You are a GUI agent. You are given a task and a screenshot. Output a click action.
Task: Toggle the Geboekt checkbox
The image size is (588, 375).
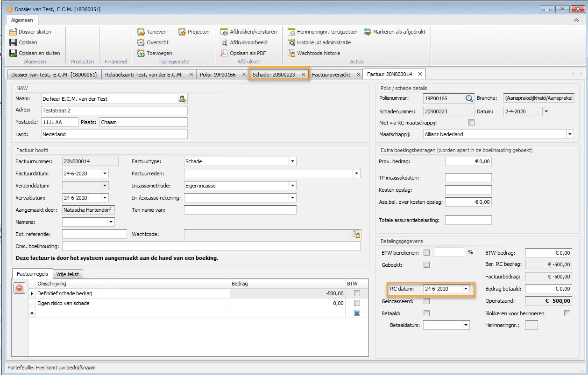(x=426, y=265)
